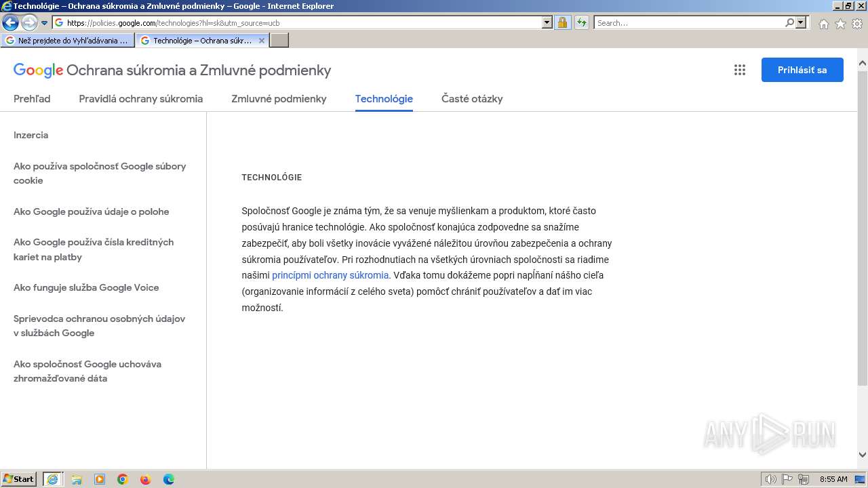868x488 pixels.
Task: Open Pravidlá ochrany súkromia tab
Action: 141,98
